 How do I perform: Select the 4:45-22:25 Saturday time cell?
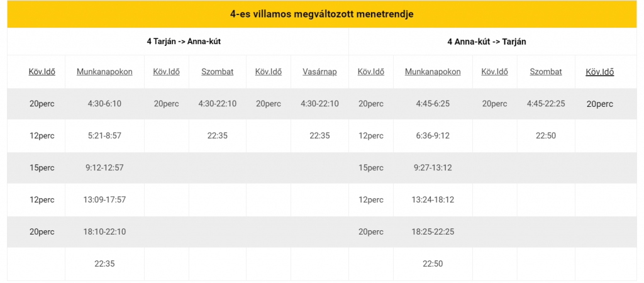[x=546, y=104]
